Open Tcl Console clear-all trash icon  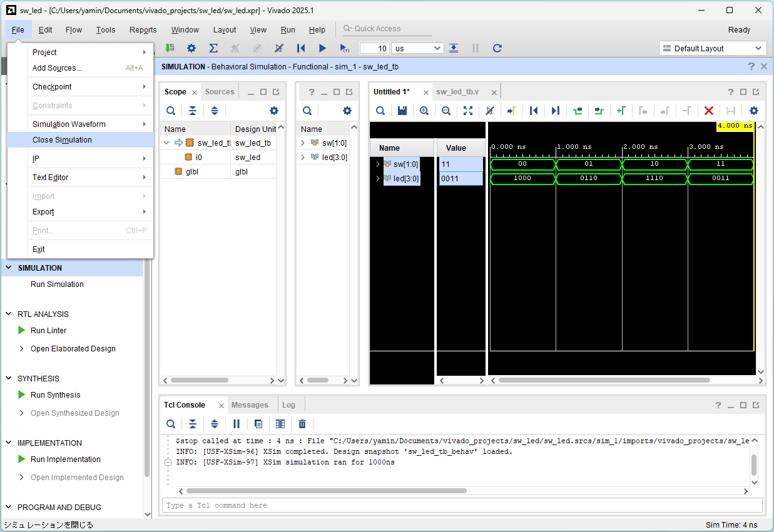(x=302, y=424)
